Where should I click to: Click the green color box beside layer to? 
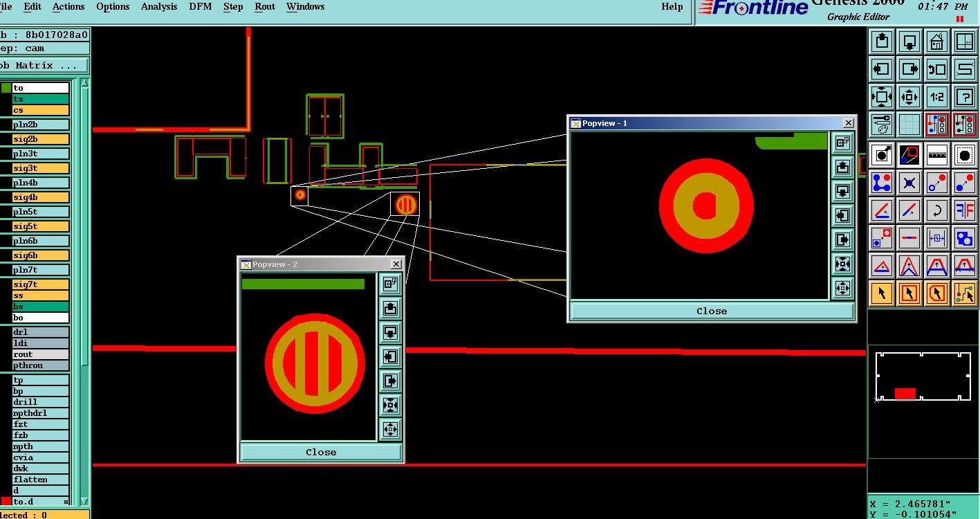6,88
